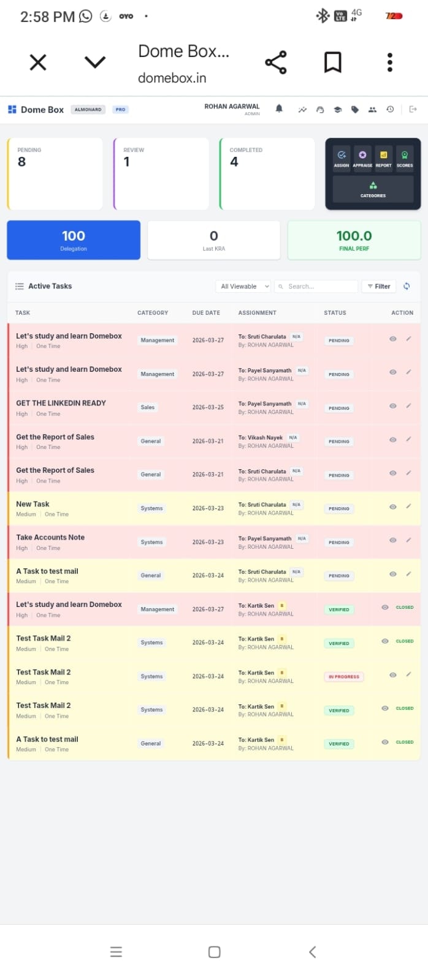428x980 pixels.
Task: Open the Completed tasks card
Action: click(x=267, y=174)
